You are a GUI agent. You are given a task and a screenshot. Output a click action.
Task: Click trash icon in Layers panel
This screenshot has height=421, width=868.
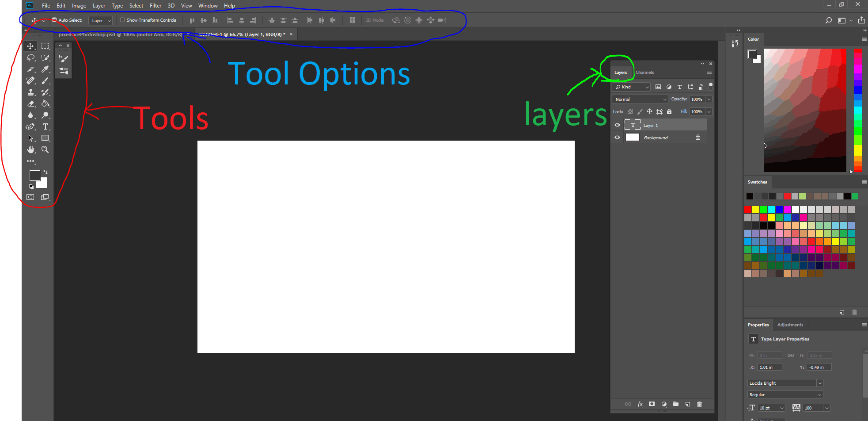(699, 404)
